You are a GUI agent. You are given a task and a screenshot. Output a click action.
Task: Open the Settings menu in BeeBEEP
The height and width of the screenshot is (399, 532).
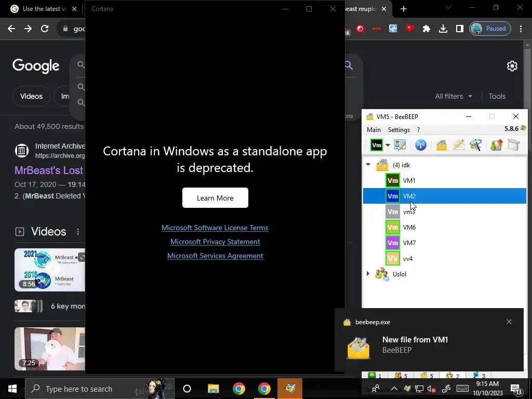click(x=398, y=129)
